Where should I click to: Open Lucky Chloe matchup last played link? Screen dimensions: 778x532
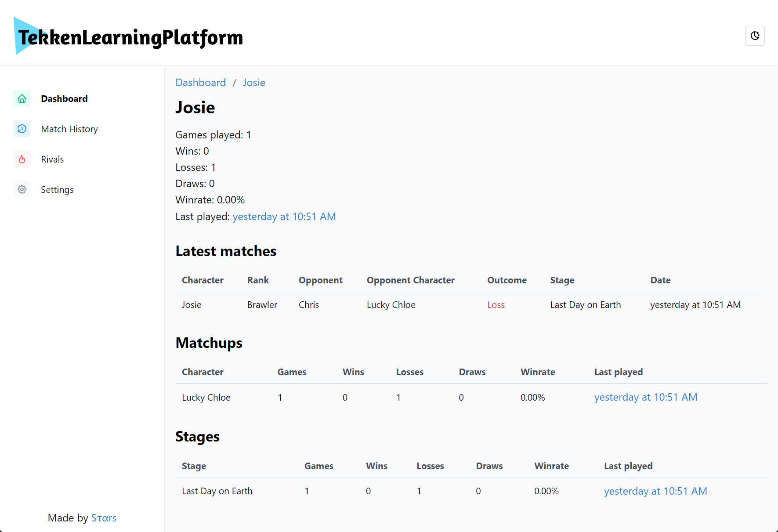[646, 397]
